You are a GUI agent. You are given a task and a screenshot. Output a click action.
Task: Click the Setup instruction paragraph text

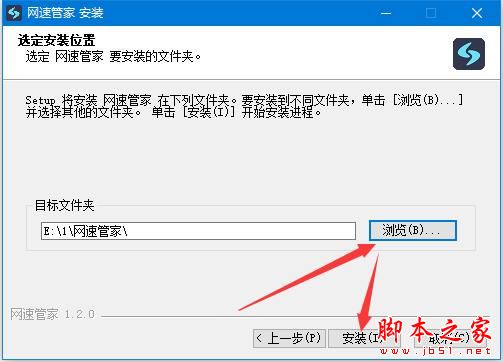(244, 106)
